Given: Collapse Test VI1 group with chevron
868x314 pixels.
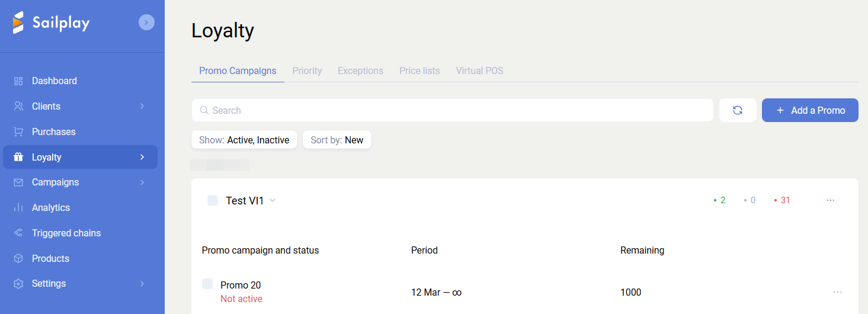Looking at the screenshot, I should (273, 201).
